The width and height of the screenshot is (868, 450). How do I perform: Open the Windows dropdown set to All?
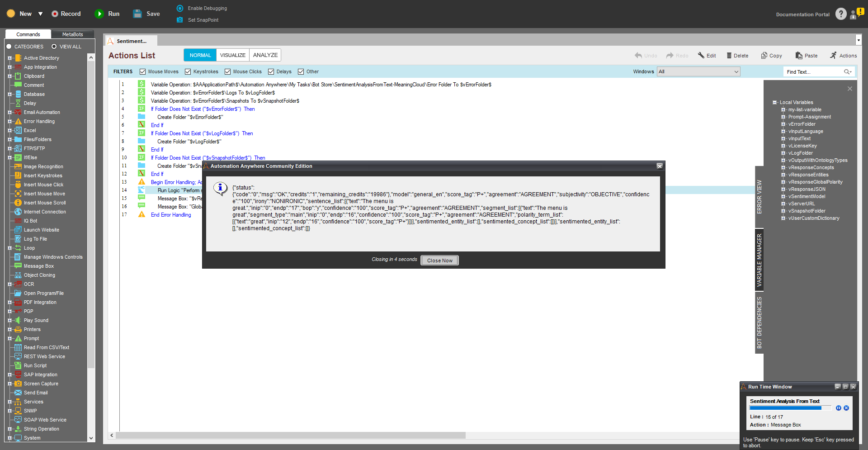click(698, 71)
